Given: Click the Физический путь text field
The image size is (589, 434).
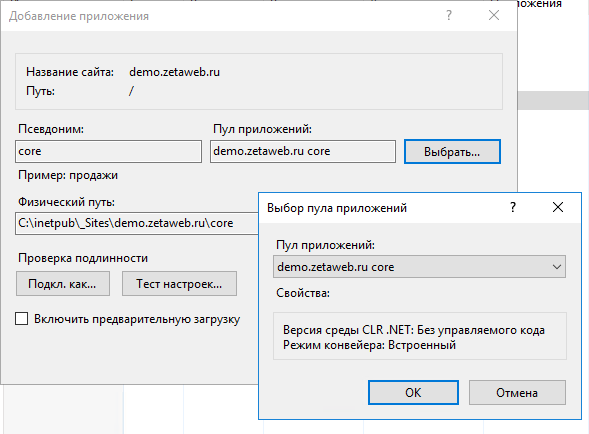Looking at the screenshot, I should 137,223.
